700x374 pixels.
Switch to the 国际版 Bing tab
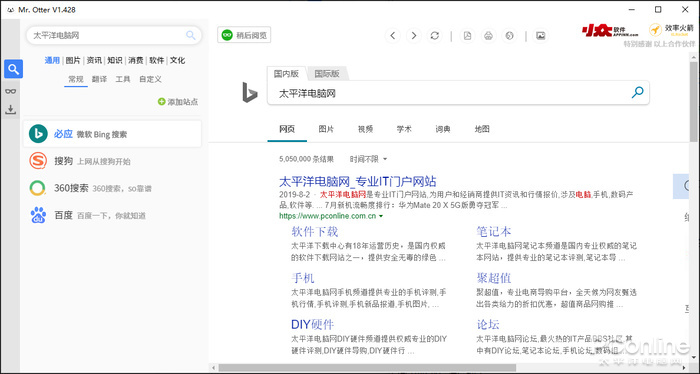click(x=327, y=74)
